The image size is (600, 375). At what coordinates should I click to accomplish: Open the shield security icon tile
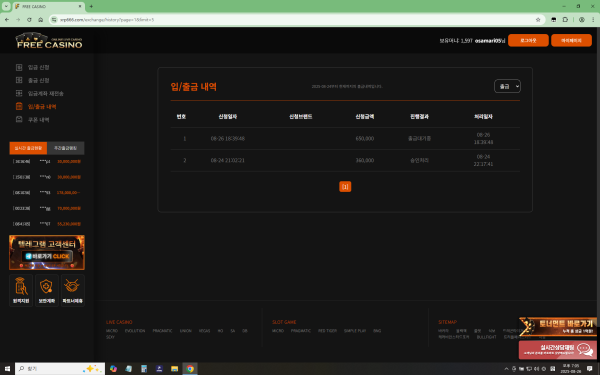tap(47, 290)
